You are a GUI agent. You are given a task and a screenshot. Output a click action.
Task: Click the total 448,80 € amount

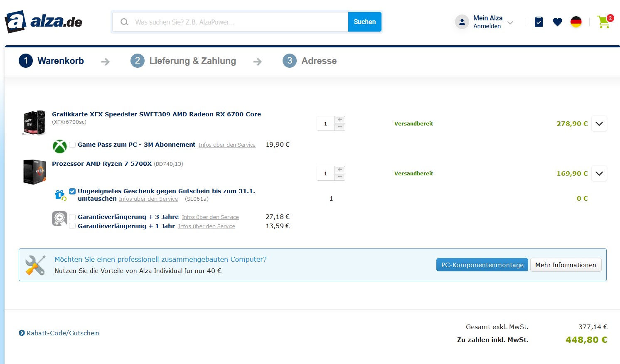(x=586, y=339)
